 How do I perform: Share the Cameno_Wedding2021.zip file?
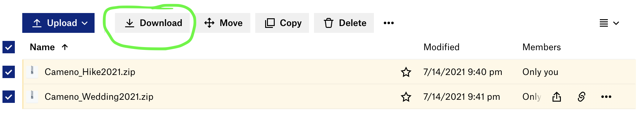[557, 97]
